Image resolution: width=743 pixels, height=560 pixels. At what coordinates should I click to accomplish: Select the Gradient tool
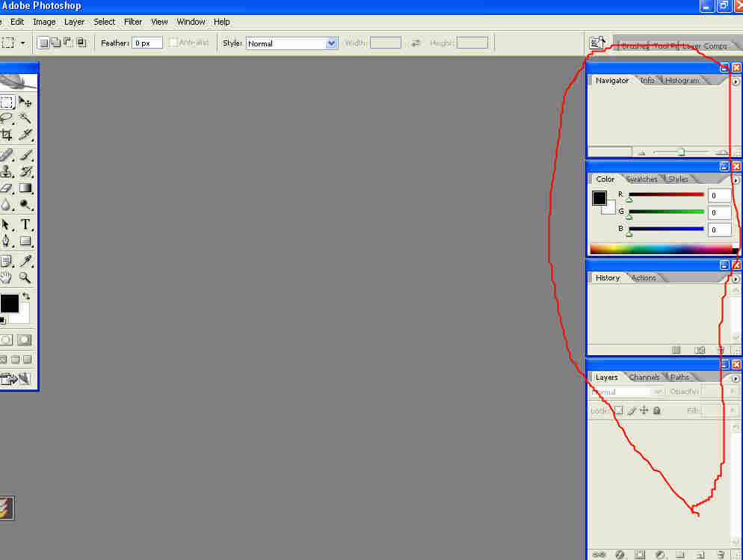click(25, 188)
